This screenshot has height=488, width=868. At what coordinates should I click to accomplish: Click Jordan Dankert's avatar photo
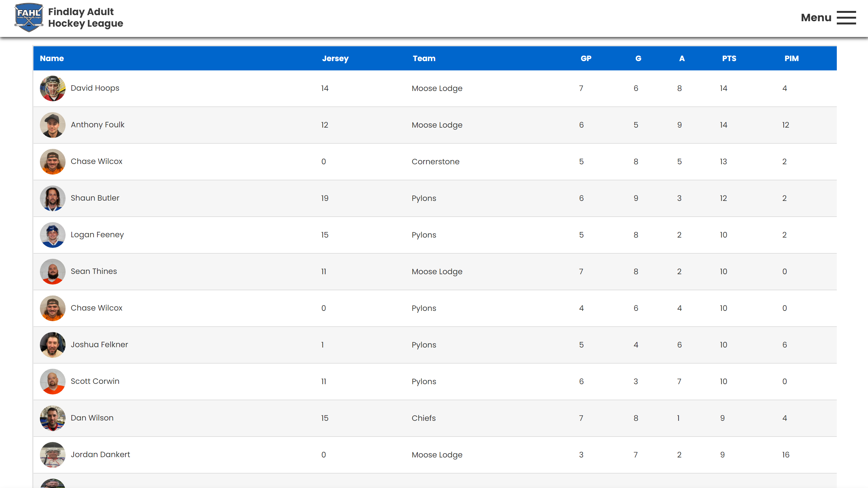click(x=52, y=455)
